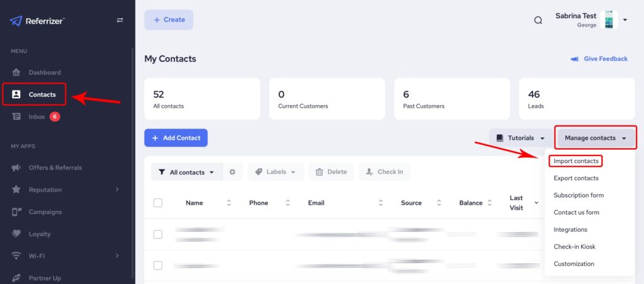Check the second contact row checkbox

pyautogui.click(x=158, y=266)
